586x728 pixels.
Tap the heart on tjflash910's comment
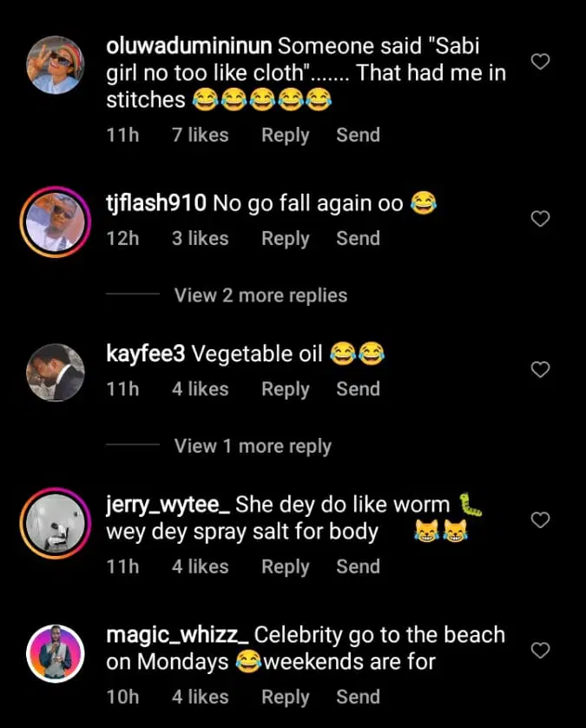540,219
